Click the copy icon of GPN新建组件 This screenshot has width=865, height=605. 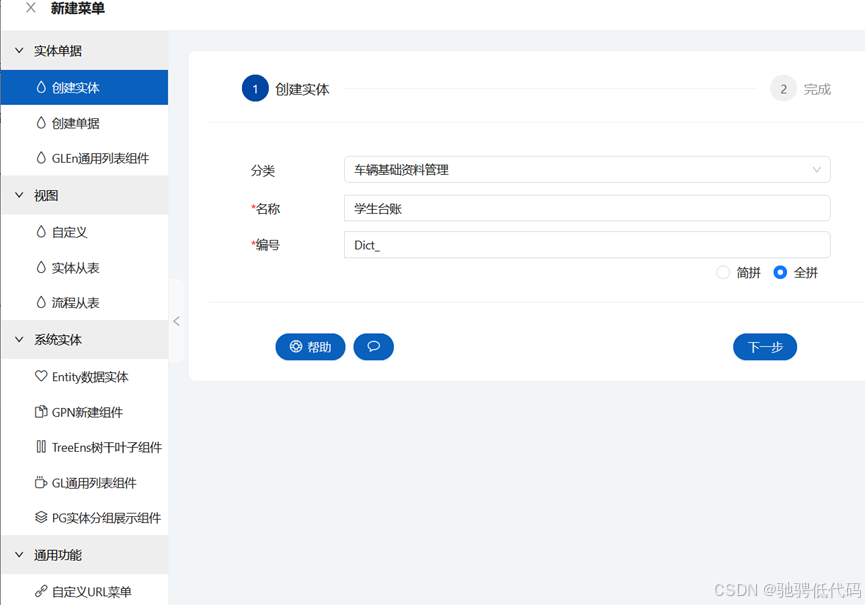coord(41,411)
